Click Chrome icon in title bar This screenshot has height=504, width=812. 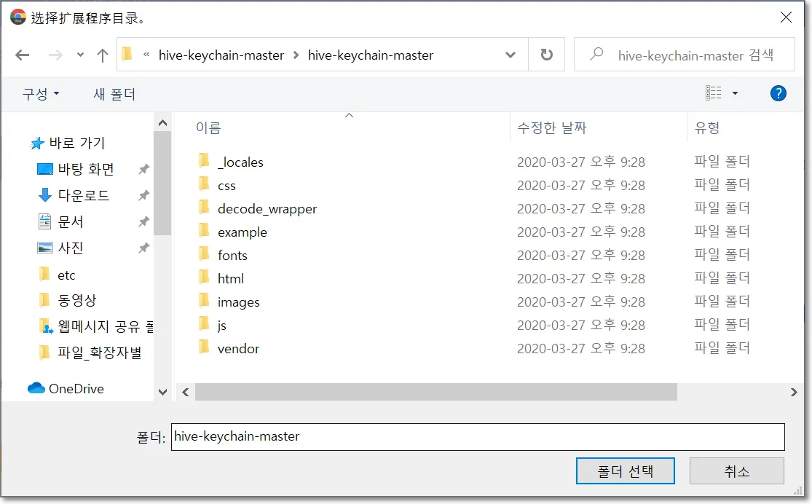click(18, 17)
